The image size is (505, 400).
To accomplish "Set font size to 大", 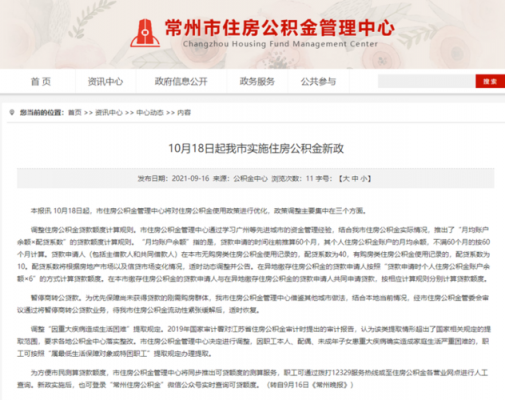I will click(x=346, y=179).
